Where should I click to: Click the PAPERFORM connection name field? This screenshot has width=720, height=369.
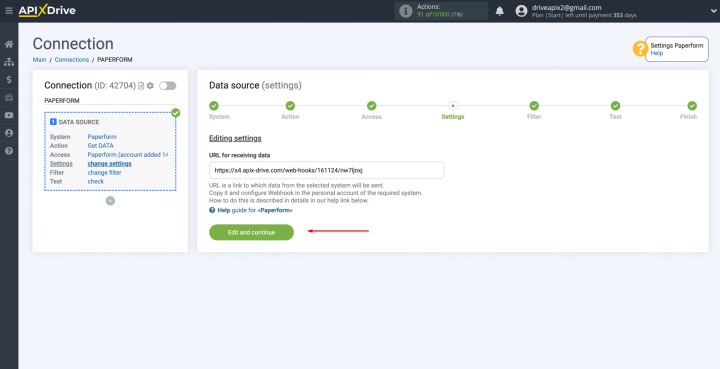[110, 101]
